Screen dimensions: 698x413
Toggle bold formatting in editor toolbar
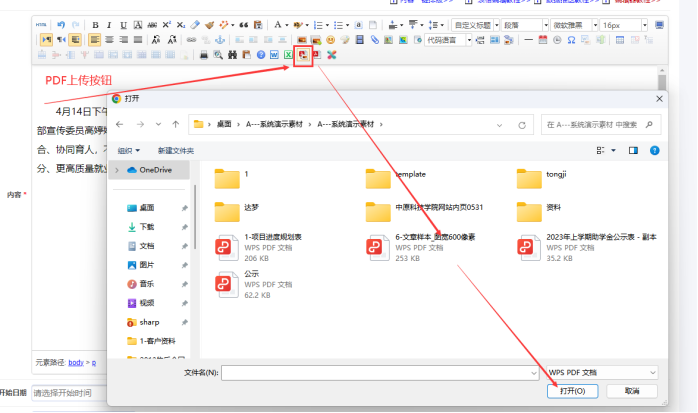95,25
